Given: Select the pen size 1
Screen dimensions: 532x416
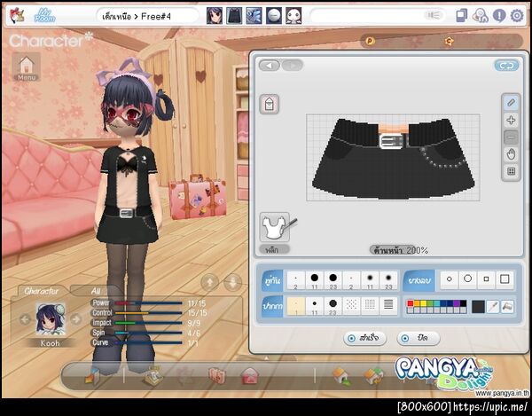Looking at the screenshot, I should click(296, 306).
